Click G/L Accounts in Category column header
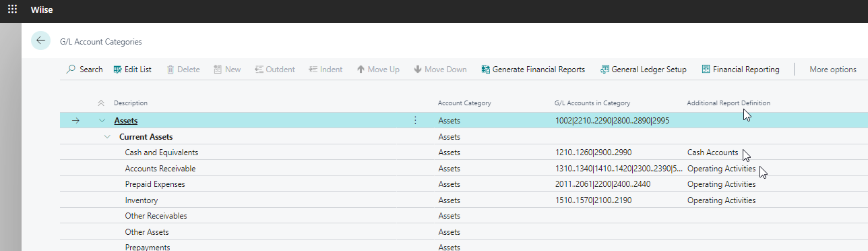Image resolution: width=868 pixels, height=251 pixels. [592, 103]
